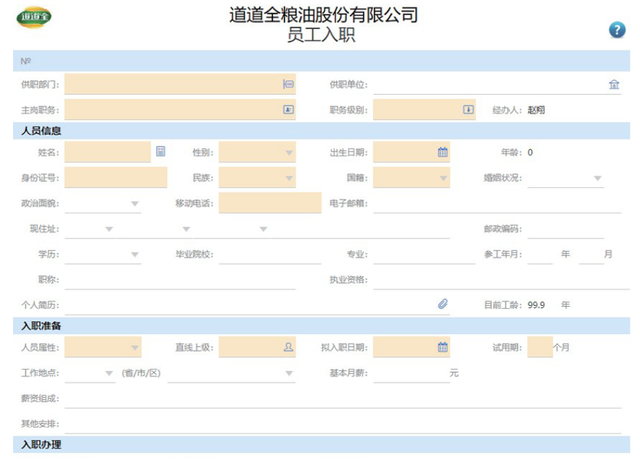Click the paperclip attachment icon for 个人简历
640x461 pixels.
[443, 304]
